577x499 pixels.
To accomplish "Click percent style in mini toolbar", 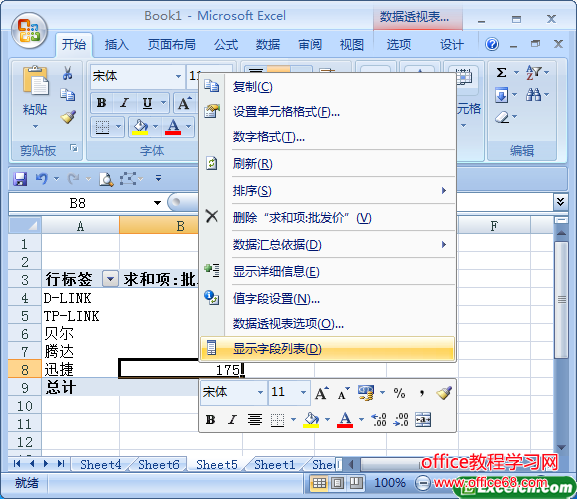I will [400, 393].
